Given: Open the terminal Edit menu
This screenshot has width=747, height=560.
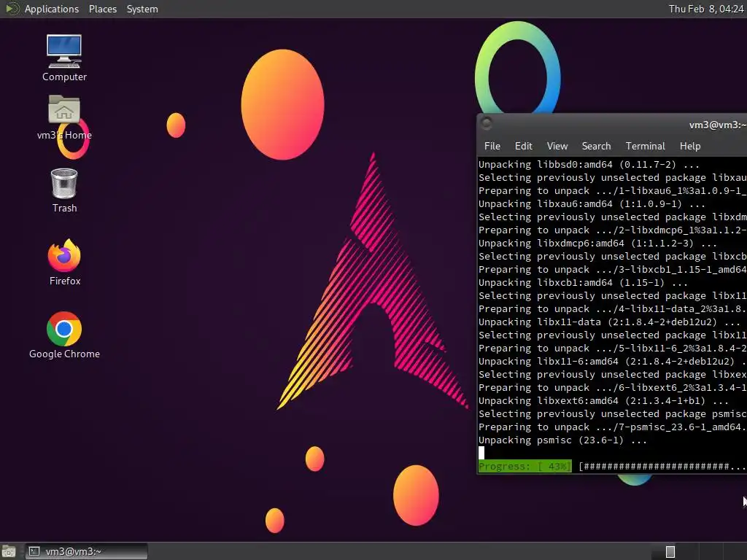Looking at the screenshot, I should (523, 146).
